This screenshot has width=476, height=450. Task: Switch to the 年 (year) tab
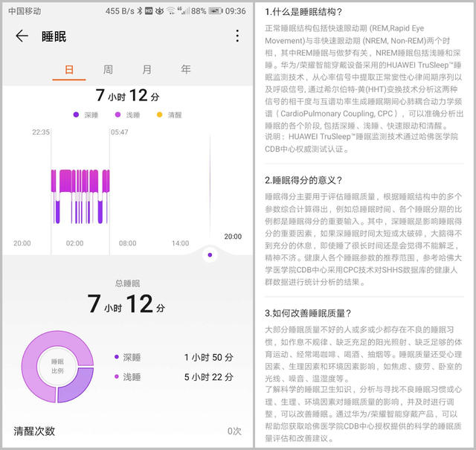click(x=185, y=69)
